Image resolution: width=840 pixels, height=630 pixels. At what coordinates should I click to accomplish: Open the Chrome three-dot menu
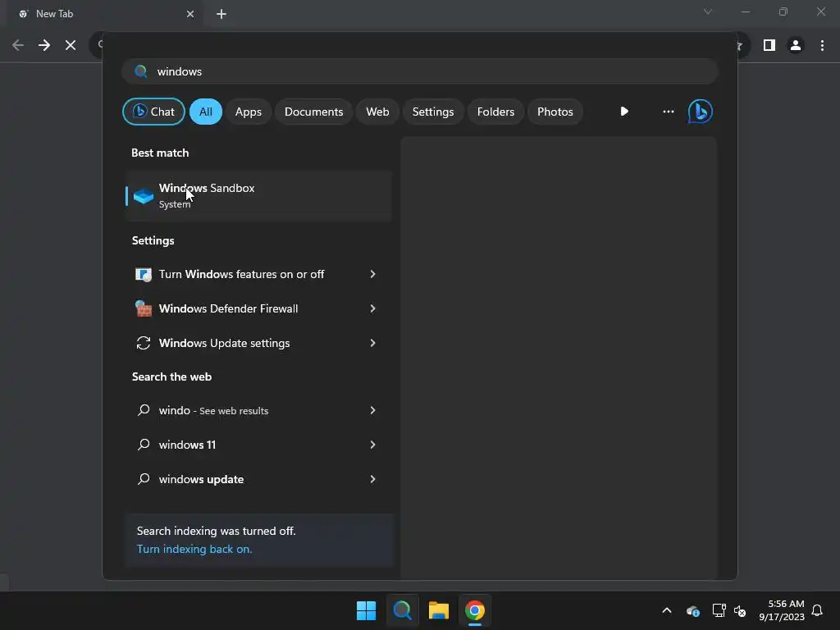[822, 45]
